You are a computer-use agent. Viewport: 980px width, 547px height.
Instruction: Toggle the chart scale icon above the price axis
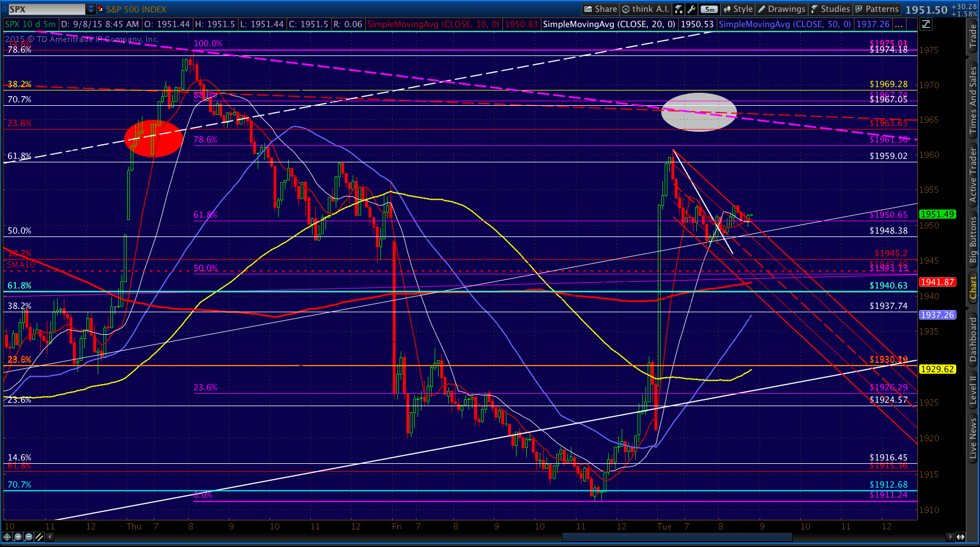coord(926,24)
